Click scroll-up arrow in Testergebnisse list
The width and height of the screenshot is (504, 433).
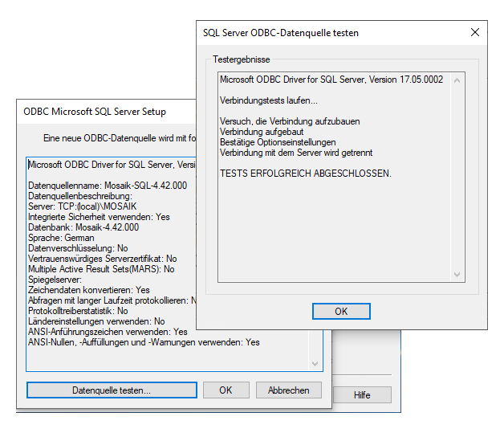click(457, 80)
